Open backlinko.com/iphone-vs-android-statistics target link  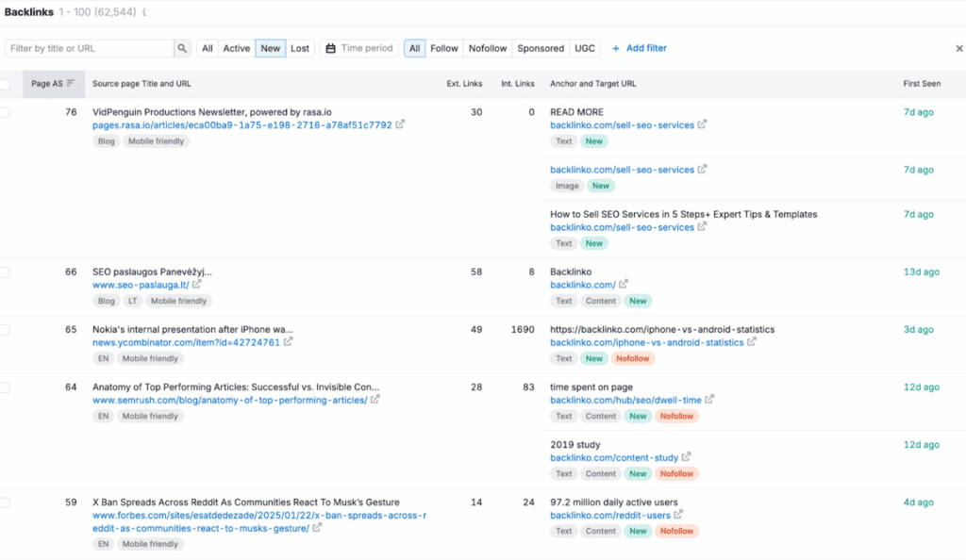647,342
